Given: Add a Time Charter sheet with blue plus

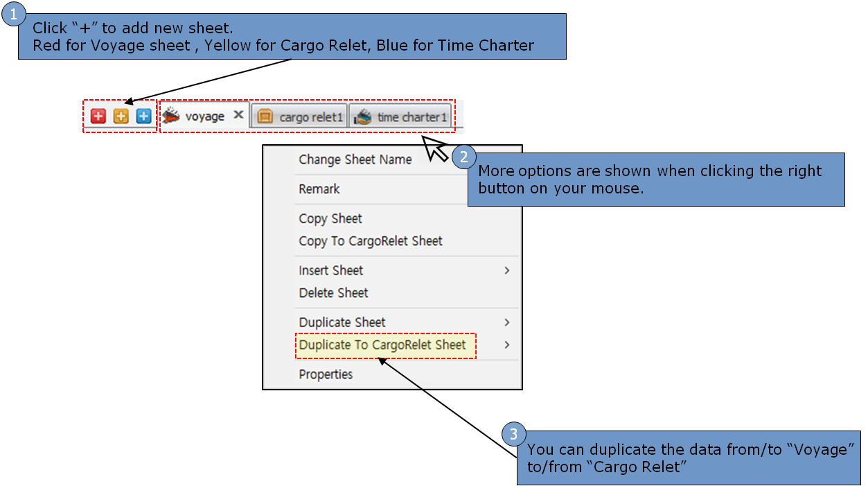Looking at the screenshot, I should pos(143,116).
